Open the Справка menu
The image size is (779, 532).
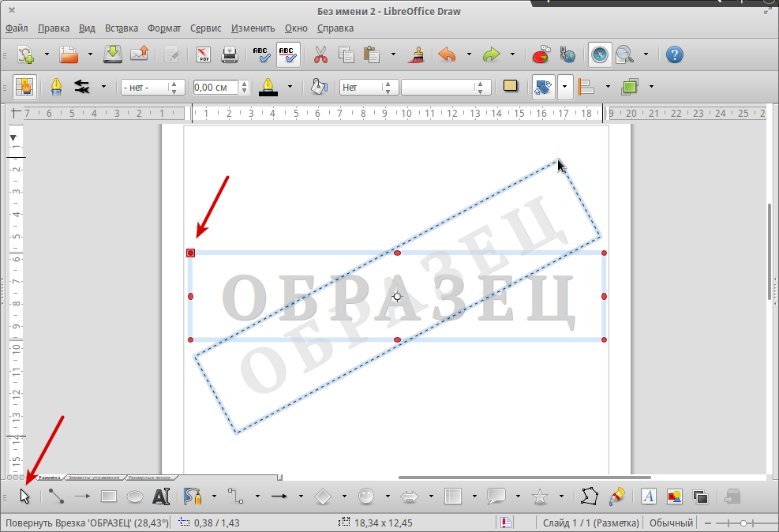(335, 28)
